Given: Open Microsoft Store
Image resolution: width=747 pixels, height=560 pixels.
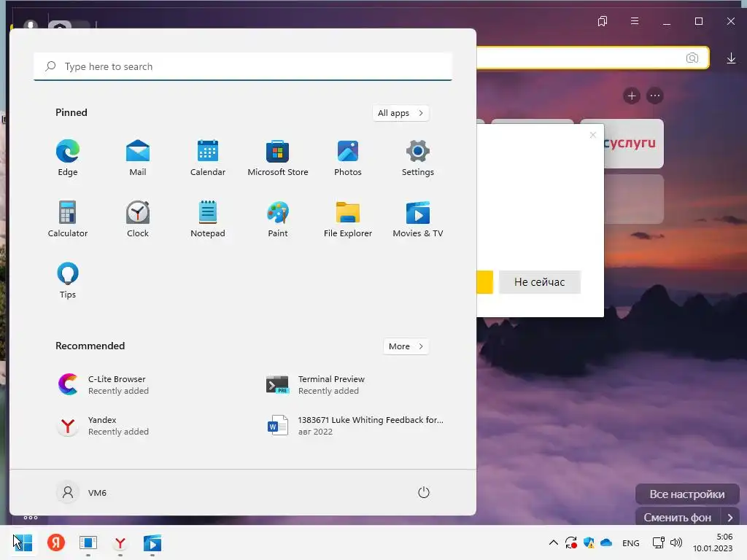Looking at the screenshot, I should click(x=278, y=158).
